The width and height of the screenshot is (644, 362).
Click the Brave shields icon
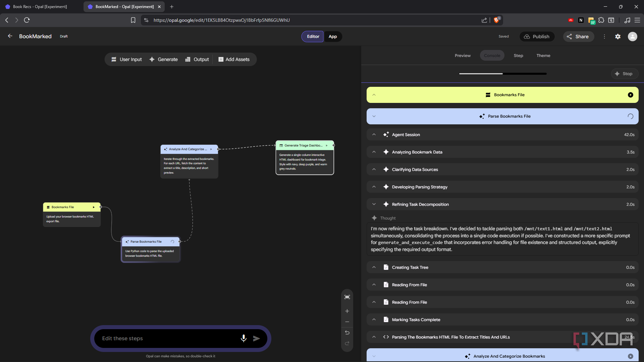497,20
